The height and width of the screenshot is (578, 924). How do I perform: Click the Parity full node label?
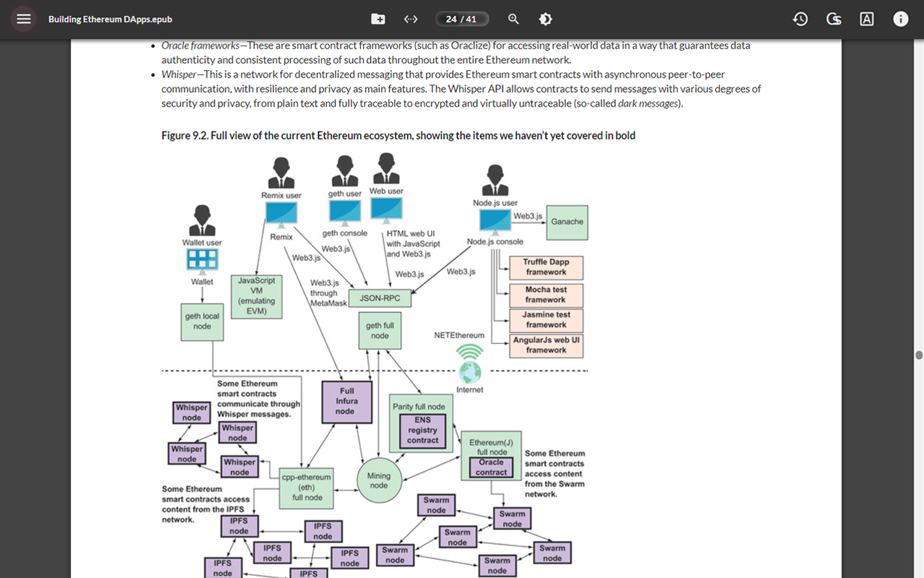point(419,407)
